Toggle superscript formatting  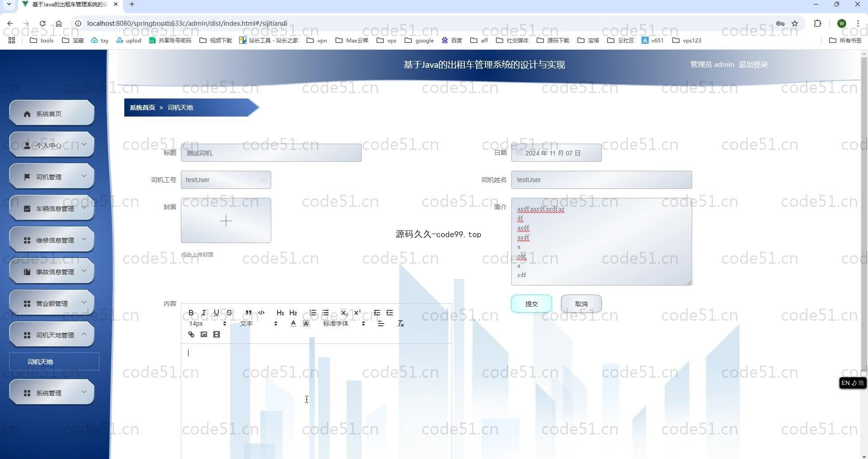coord(357,313)
